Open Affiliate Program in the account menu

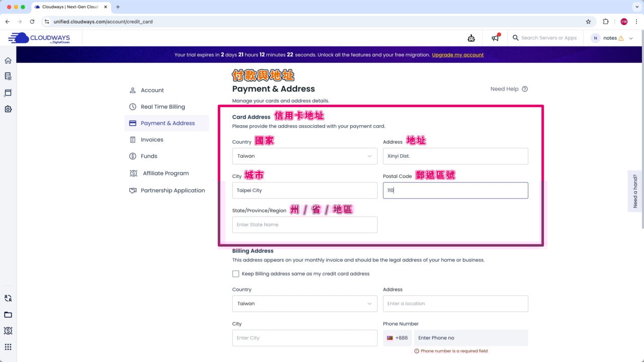(x=166, y=173)
